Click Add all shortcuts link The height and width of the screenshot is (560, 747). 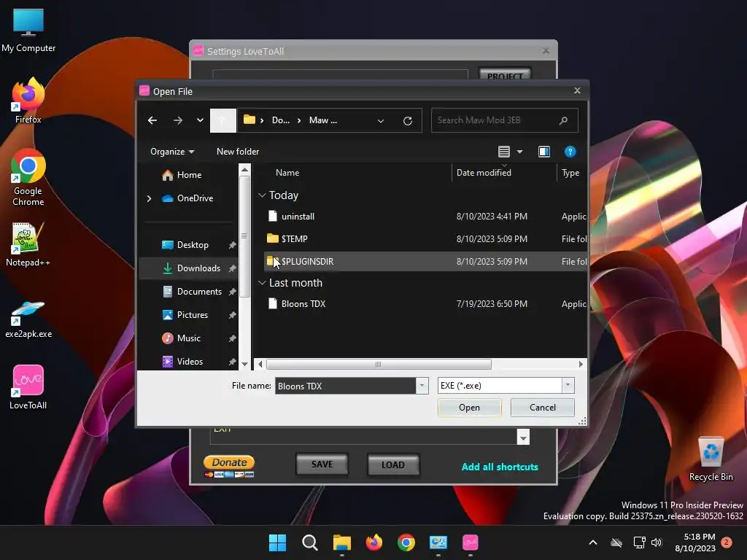[500, 467]
